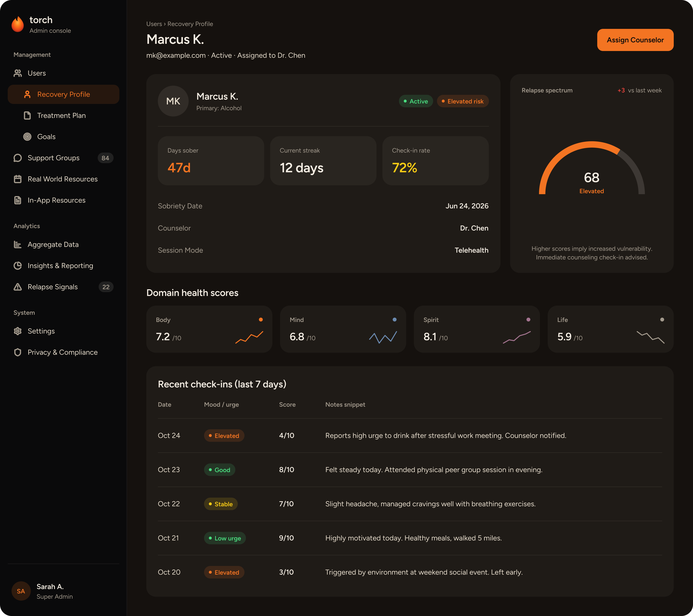Image resolution: width=693 pixels, height=616 pixels.
Task: Select the Stable mood badge for Oct 22
Action: pos(221,504)
